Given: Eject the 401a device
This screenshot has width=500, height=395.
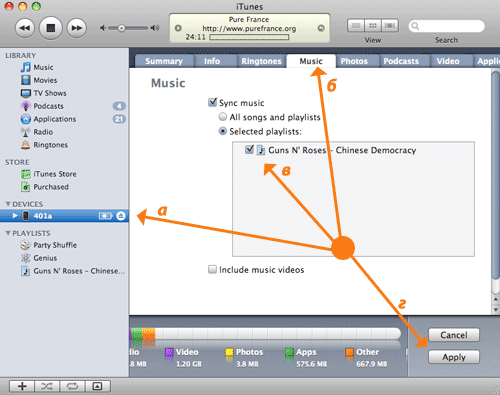Looking at the screenshot, I should (x=121, y=216).
